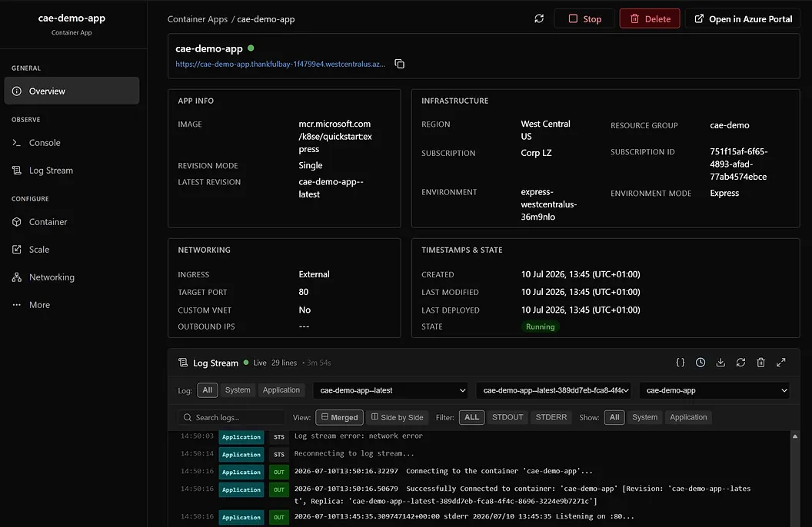Delete the cae-demo-app container app

coord(650,18)
